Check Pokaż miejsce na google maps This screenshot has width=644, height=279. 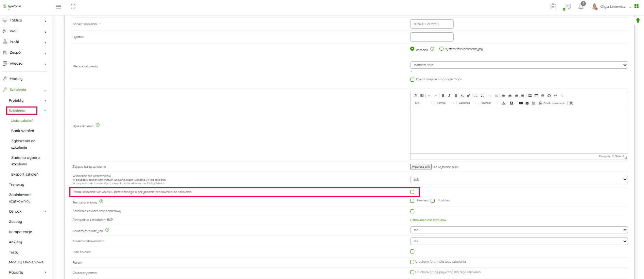coord(412,80)
